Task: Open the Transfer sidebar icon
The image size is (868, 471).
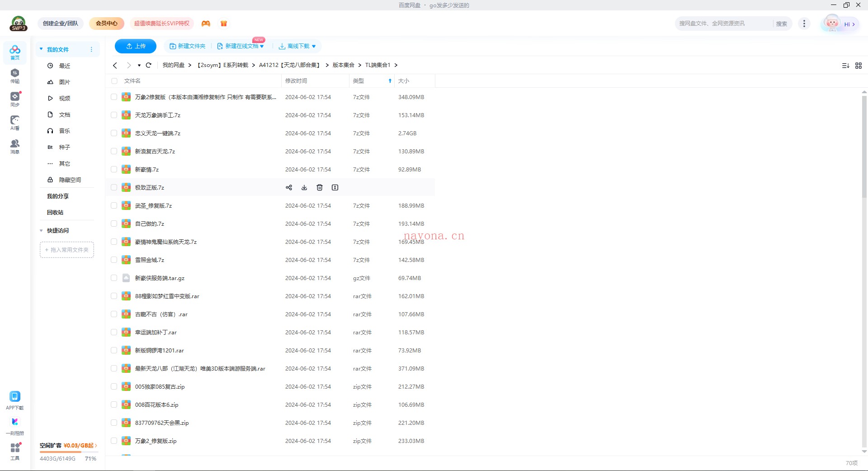Action: point(15,76)
